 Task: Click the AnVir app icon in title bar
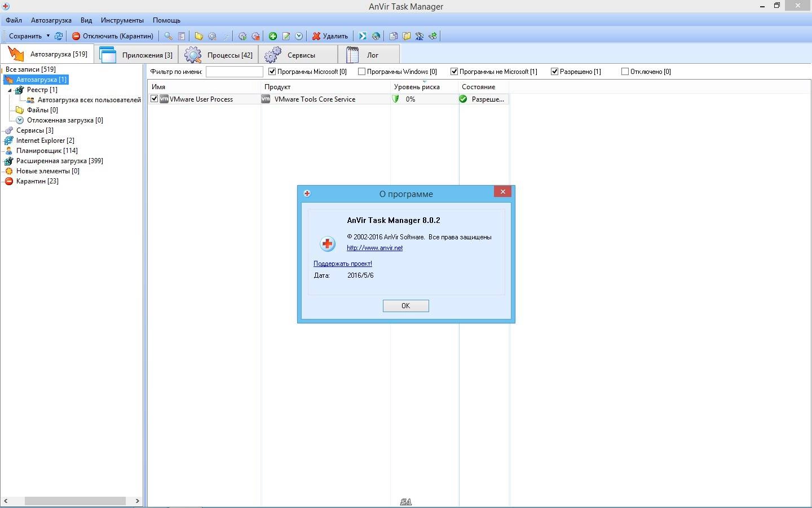pyautogui.click(x=6, y=6)
